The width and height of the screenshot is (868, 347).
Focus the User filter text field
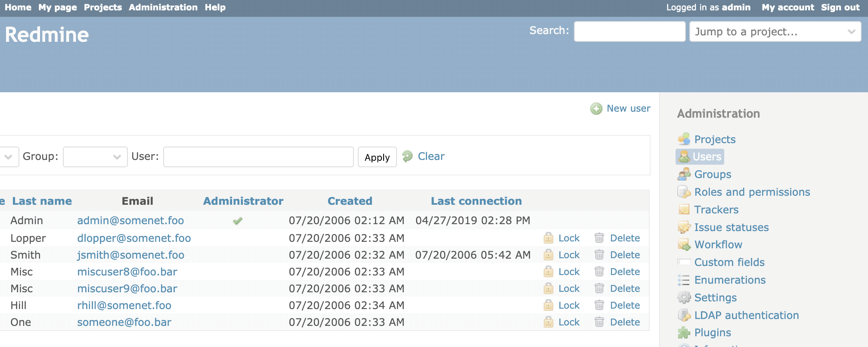(x=258, y=157)
